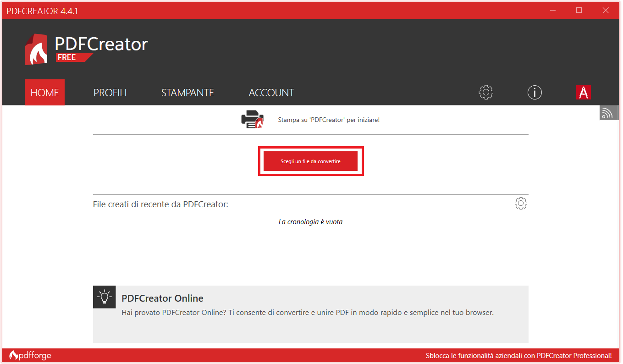This screenshot has height=364, width=623.
Task: Open the recent files history settings gear
Action: [521, 203]
